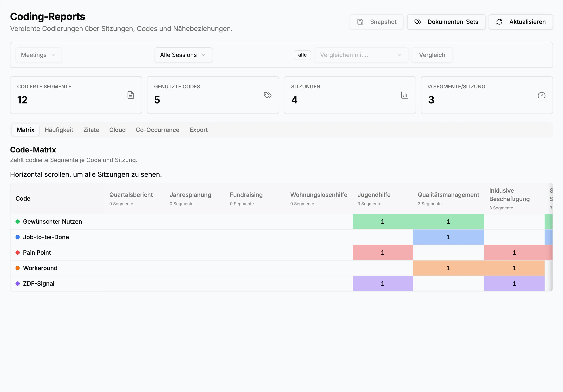Open the Zitate tab
The image size is (563, 392).
point(91,130)
